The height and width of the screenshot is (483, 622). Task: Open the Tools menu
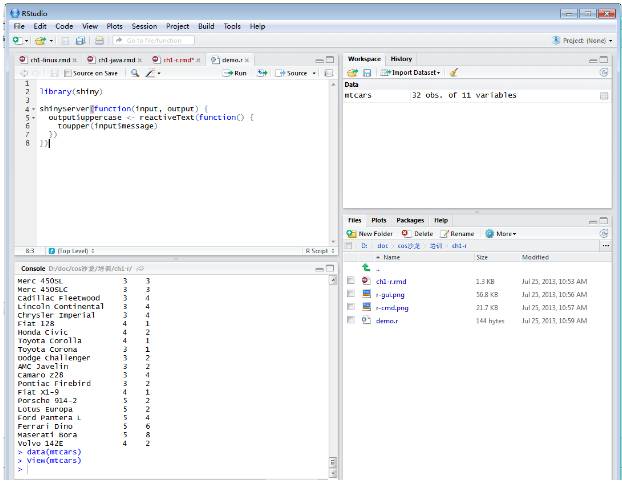point(232,26)
